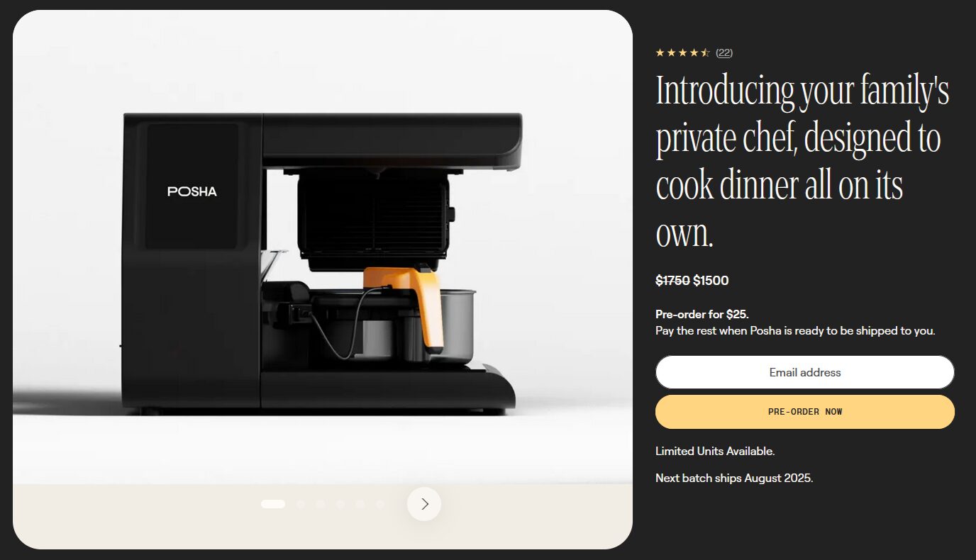Select the active first carousel indicator
The image size is (976, 560).
273,504
